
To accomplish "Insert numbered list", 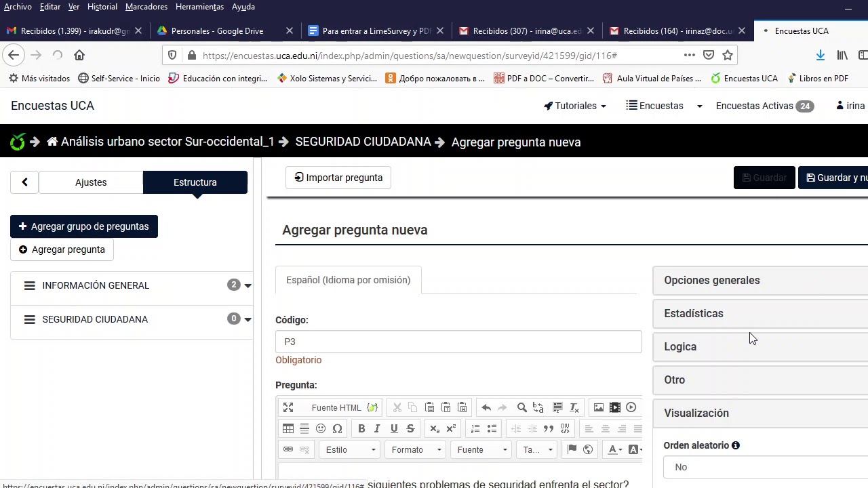I will pyautogui.click(x=475, y=428).
